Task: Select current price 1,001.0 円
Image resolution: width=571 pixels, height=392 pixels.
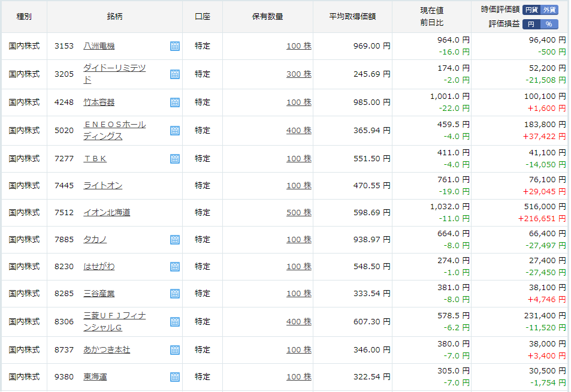Action: coord(450,97)
